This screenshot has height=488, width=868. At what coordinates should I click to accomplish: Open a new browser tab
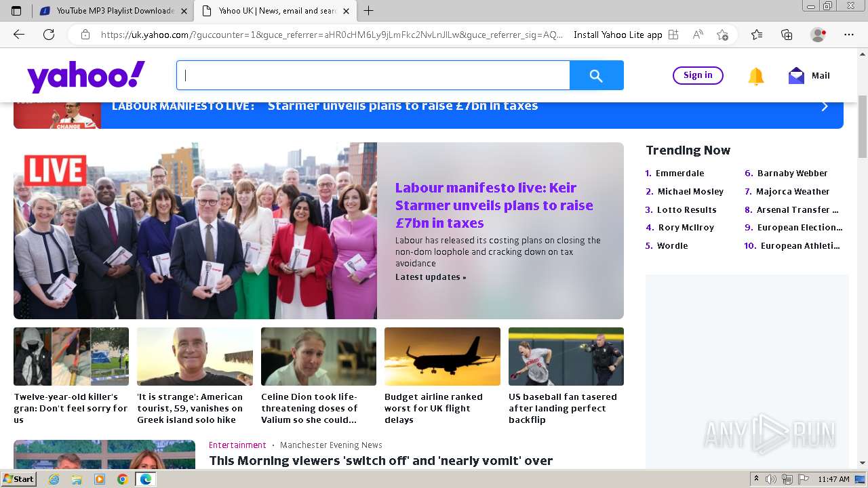pos(369,11)
